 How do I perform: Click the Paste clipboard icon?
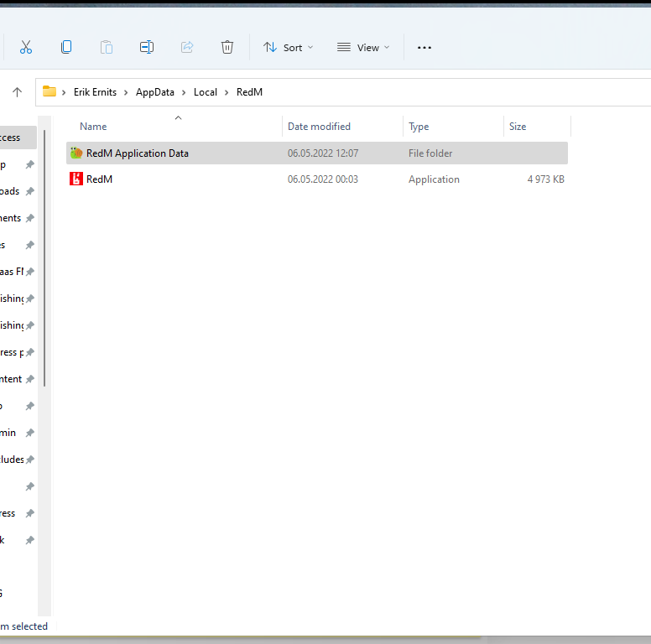[107, 47]
